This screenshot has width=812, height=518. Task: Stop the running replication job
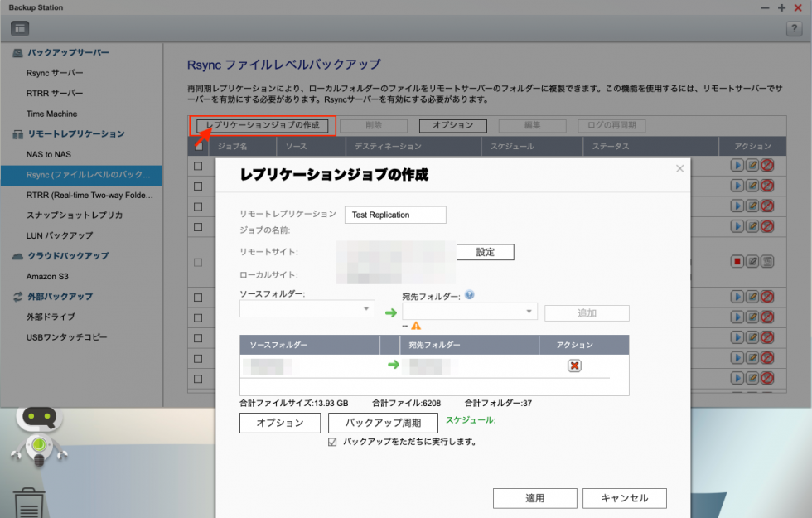tap(735, 261)
